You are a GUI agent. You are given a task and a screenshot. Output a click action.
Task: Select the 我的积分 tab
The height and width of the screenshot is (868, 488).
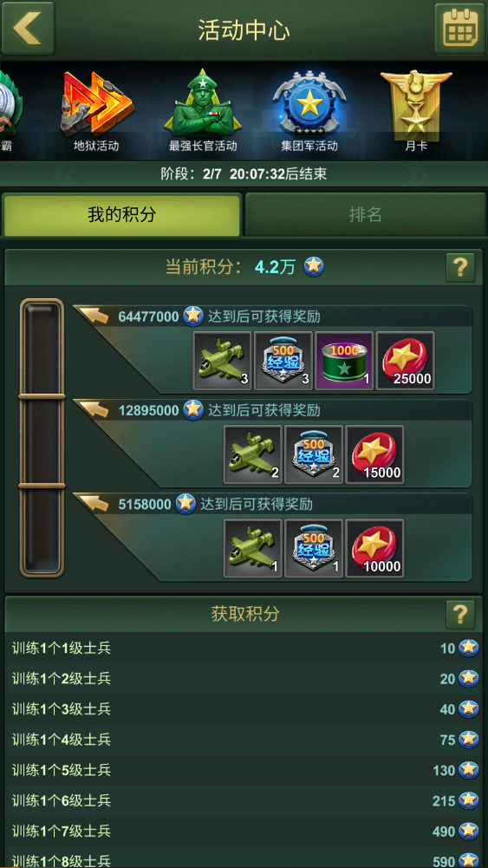(x=121, y=215)
